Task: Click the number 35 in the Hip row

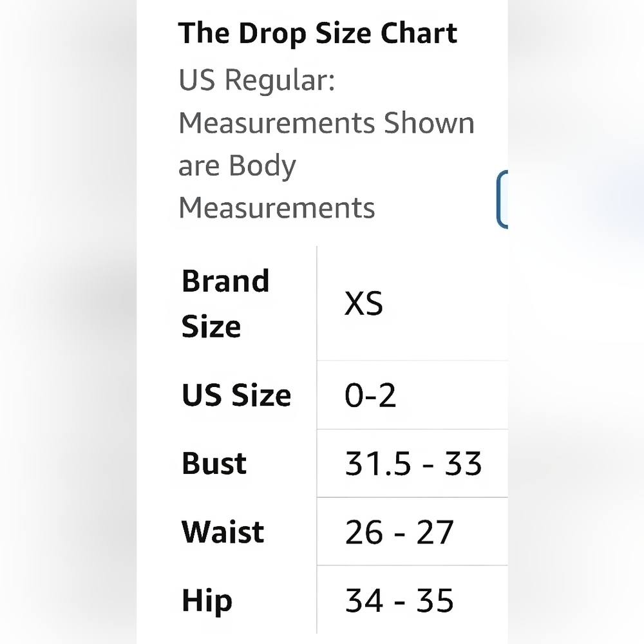Action: click(x=435, y=600)
